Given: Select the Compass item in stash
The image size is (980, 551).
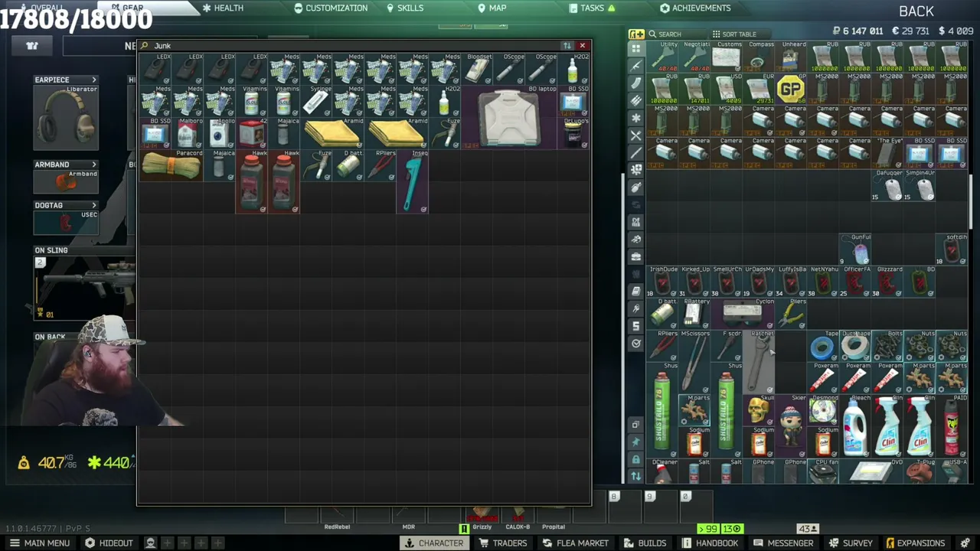Looking at the screenshot, I should (x=758, y=57).
